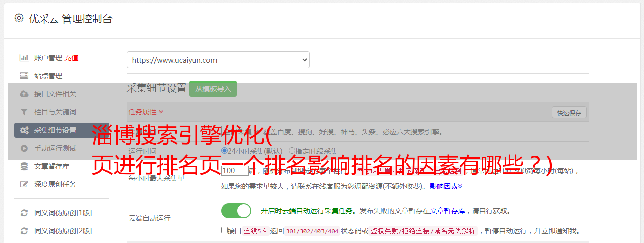
Task: Expand the 影响因素 link
Action: pos(446,186)
